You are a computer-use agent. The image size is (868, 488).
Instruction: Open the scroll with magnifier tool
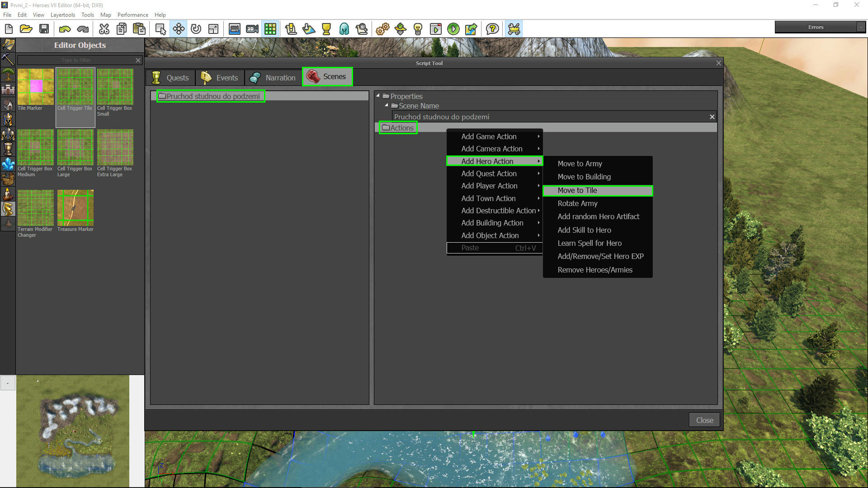click(x=362, y=29)
